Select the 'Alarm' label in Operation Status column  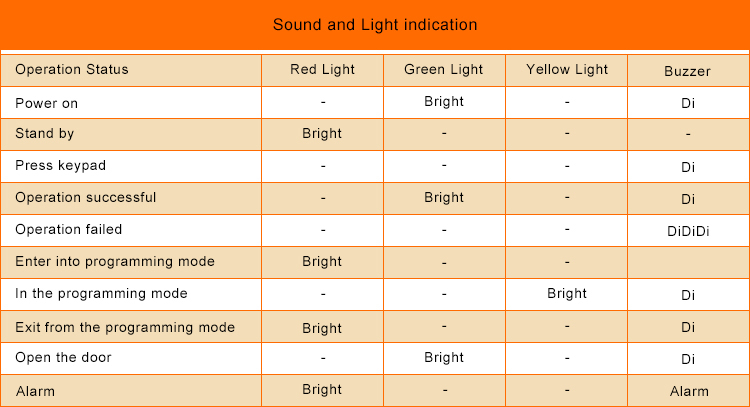click(35, 391)
